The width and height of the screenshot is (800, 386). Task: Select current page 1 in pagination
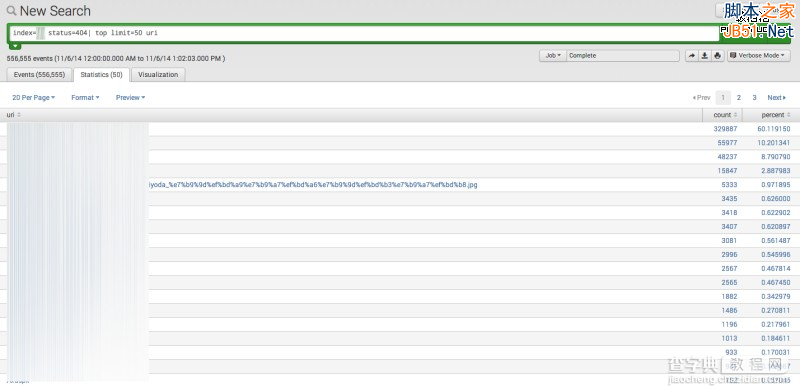pos(723,97)
